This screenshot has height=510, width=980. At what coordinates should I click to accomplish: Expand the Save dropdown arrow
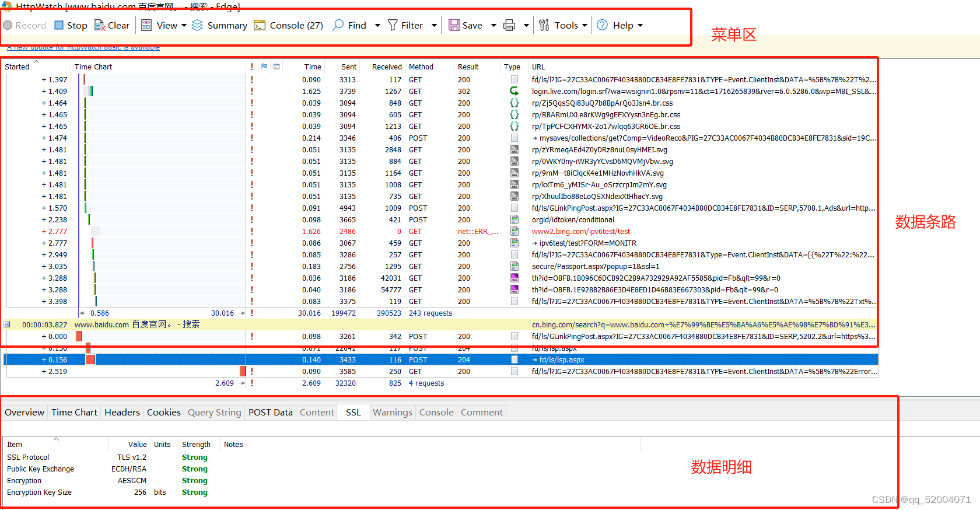pyautogui.click(x=494, y=26)
